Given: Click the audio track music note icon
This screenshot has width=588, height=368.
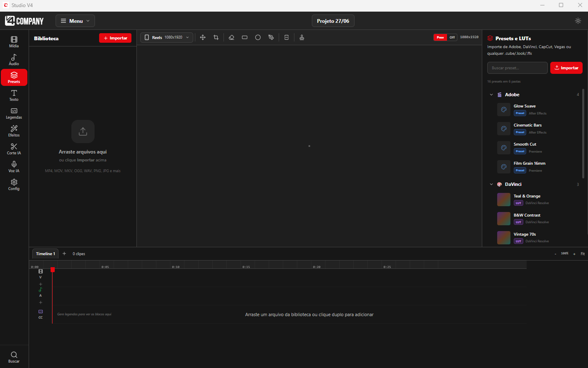Looking at the screenshot, I should pos(41,290).
